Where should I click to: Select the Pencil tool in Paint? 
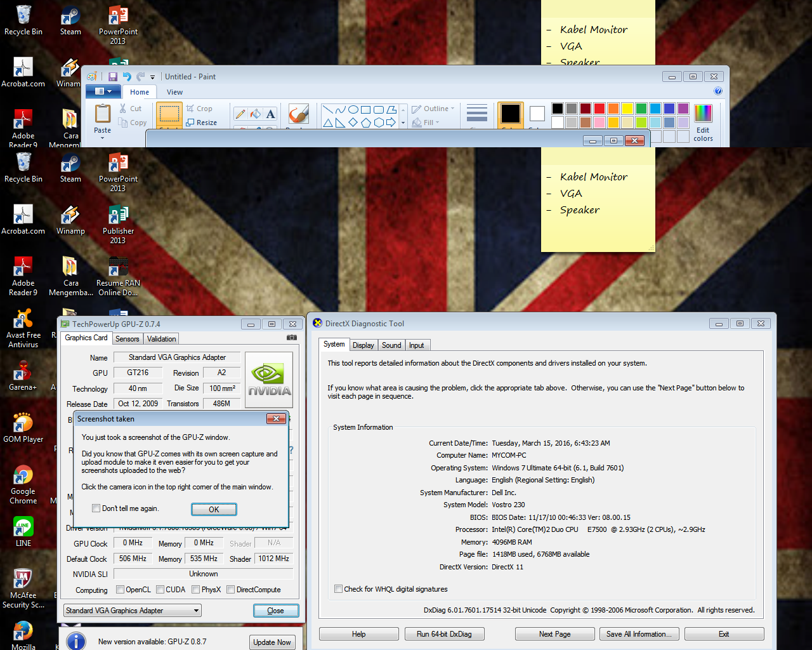240,114
